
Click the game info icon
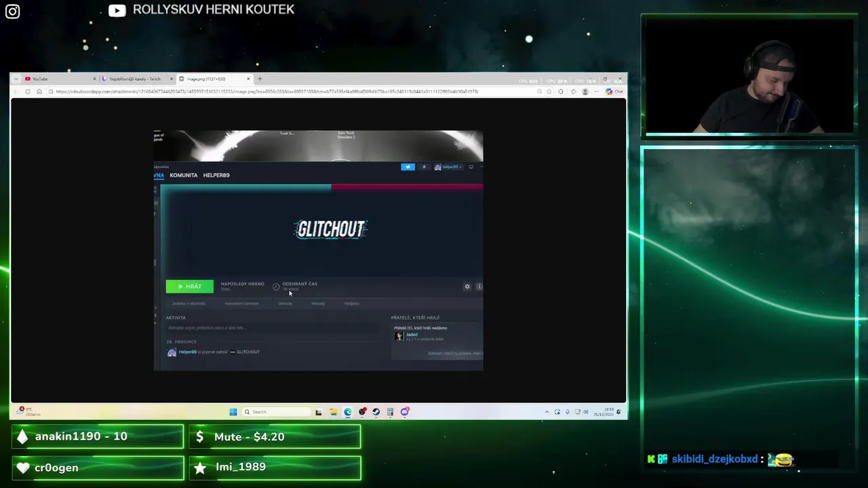click(479, 287)
